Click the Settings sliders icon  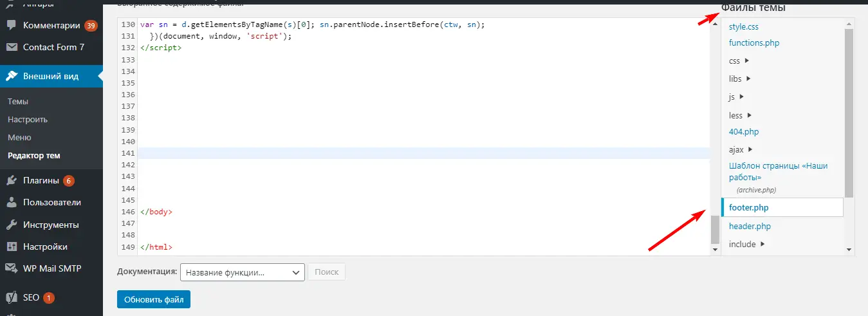pyautogui.click(x=12, y=246)
